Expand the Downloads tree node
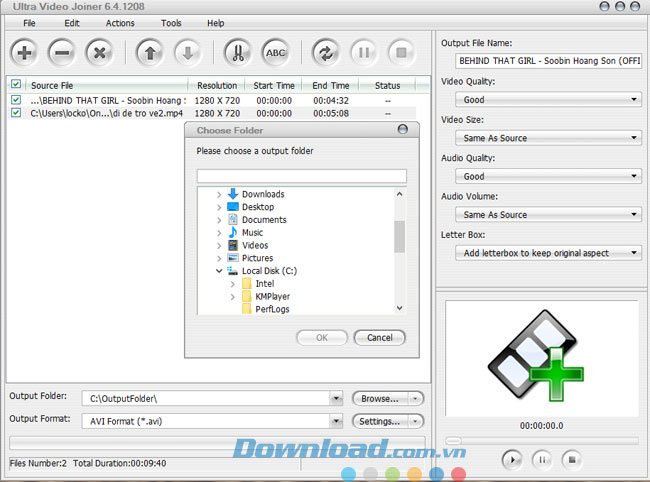 pyautogui.click(x=219, y=194)
